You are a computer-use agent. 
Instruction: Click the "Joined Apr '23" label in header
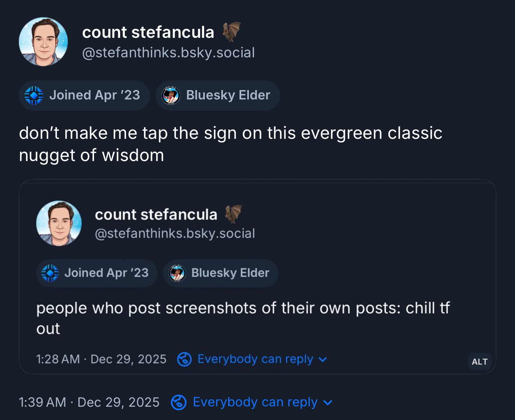pyautogui.click(x=94, y=96)
